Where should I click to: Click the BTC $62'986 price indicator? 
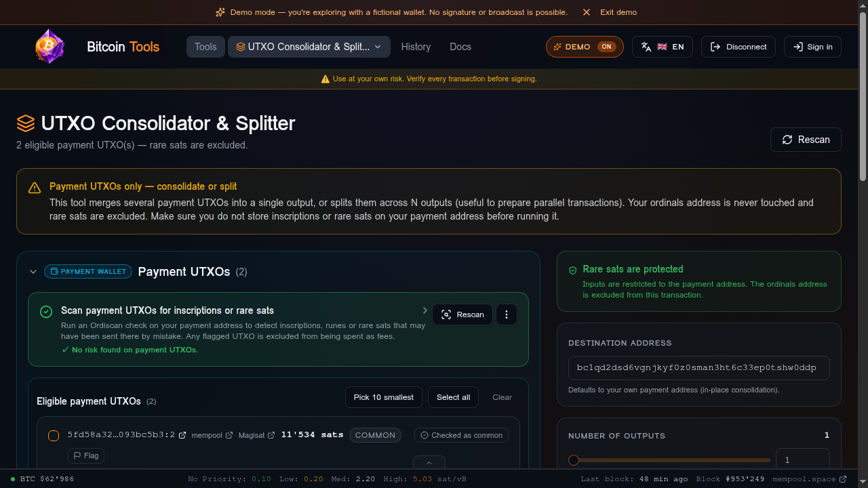[x=42, y=479]
